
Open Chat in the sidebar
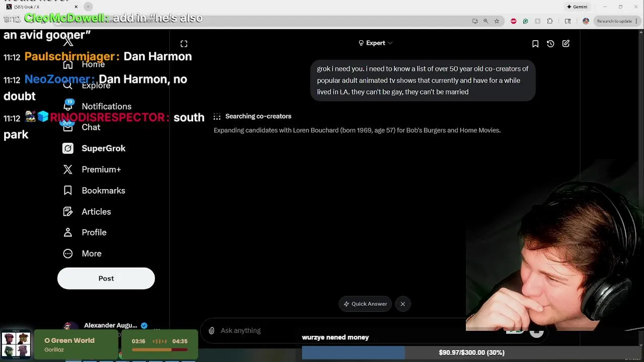tap(81, 127)
